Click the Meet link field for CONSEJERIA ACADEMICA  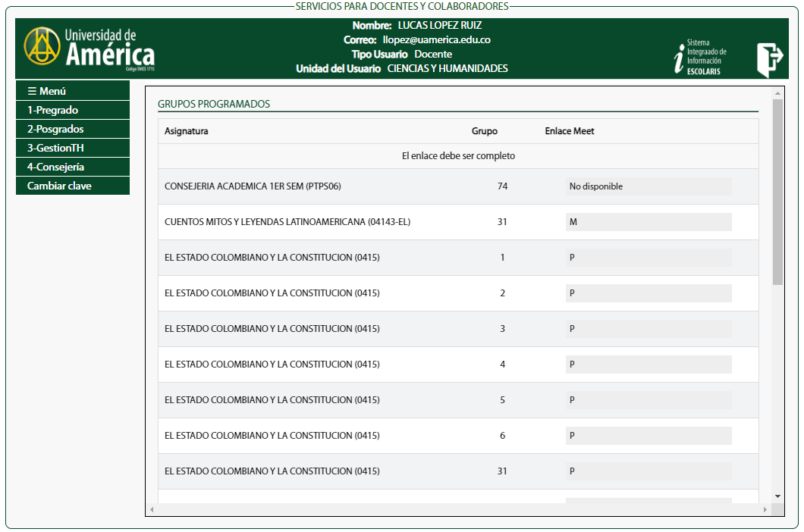[x=648, y=186]
